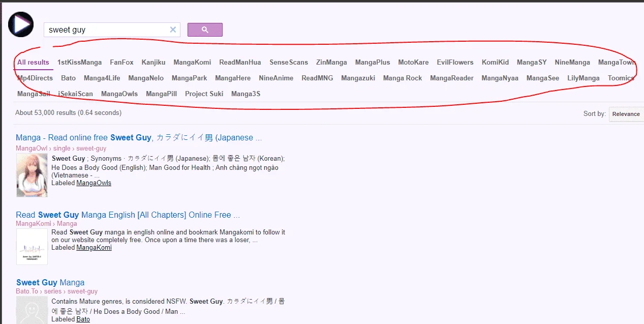Filter by the MangaOwls tab
Screen dimensions: 644x324
coord(119,94)
